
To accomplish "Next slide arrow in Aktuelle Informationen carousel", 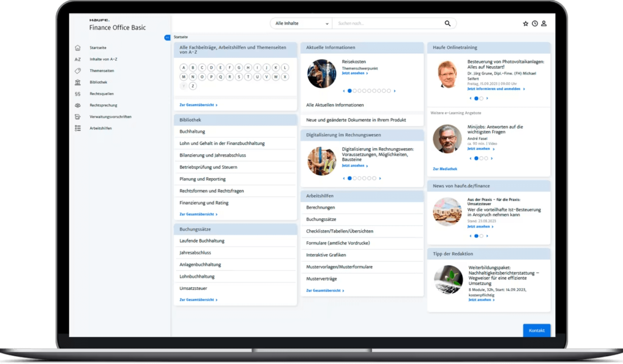I will (395, 91).
